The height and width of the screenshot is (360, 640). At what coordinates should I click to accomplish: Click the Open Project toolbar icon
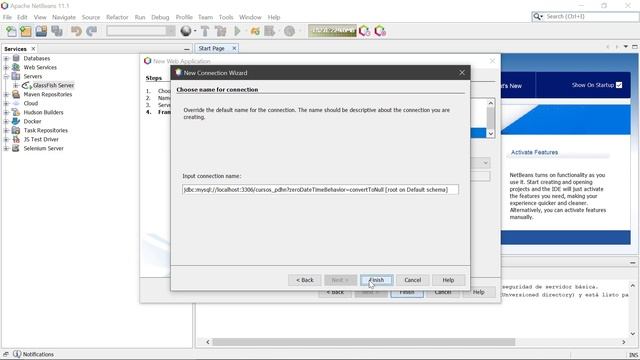41,31
